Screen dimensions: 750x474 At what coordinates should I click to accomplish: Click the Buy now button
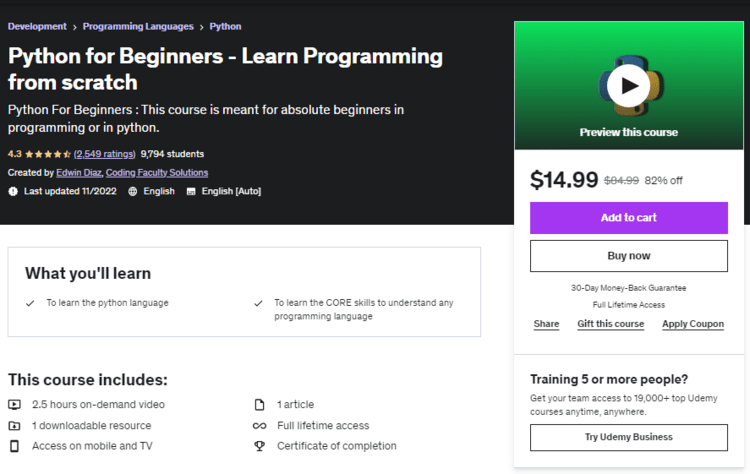coord(629,256)
